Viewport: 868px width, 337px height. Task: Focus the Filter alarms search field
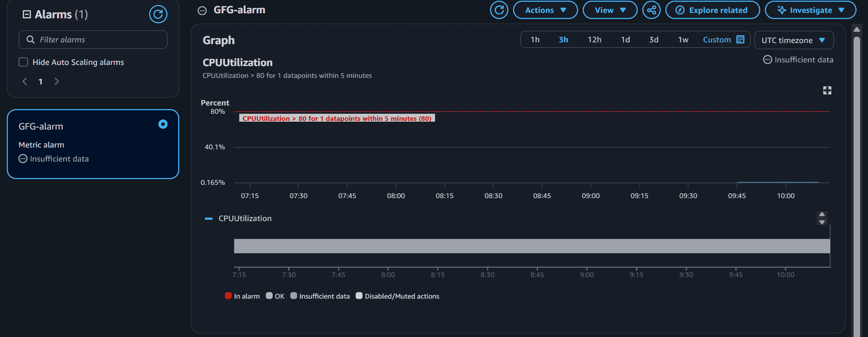(93, 39)
